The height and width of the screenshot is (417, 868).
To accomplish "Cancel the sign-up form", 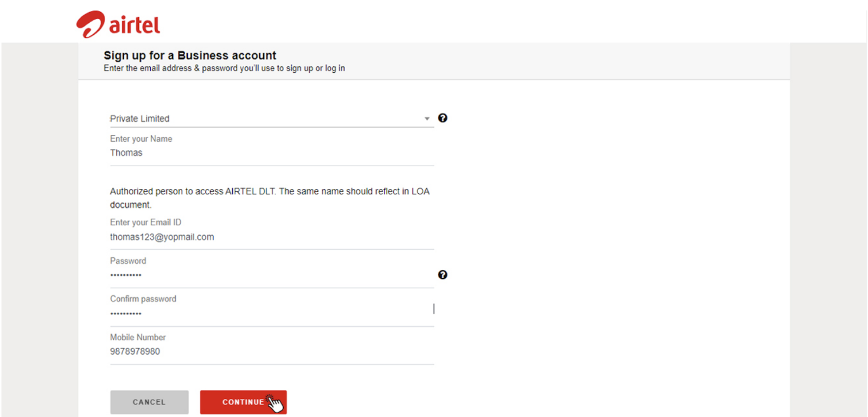I will 149,402.
